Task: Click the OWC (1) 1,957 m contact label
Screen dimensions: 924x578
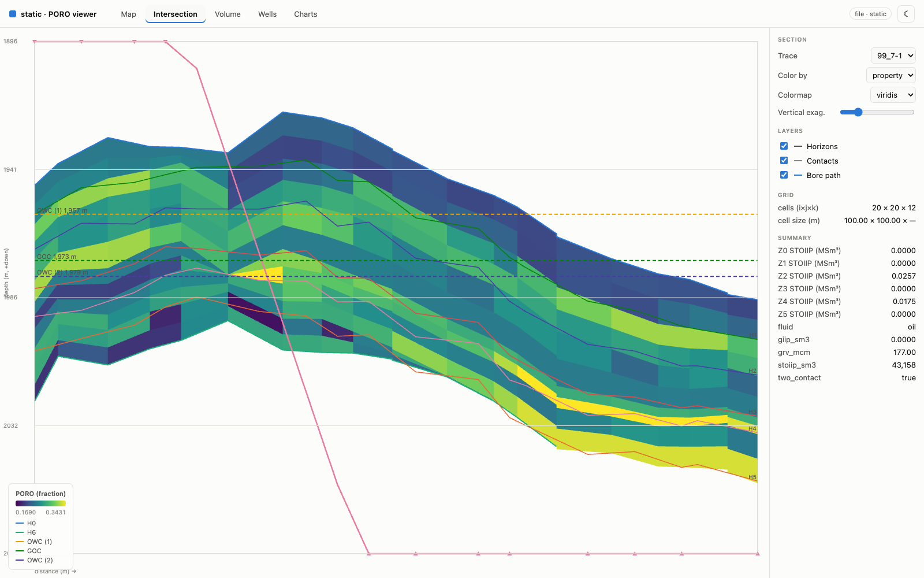Action: coord(62,210)
